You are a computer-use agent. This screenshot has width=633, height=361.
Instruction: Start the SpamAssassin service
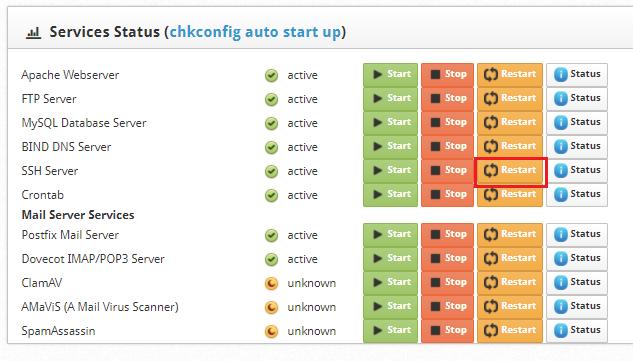pyautogui.click(x=390, y=331)
